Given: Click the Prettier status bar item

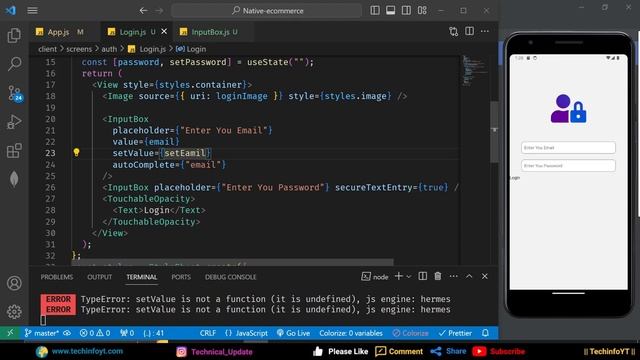Looking at the screenshot, I should pos(455,333).
